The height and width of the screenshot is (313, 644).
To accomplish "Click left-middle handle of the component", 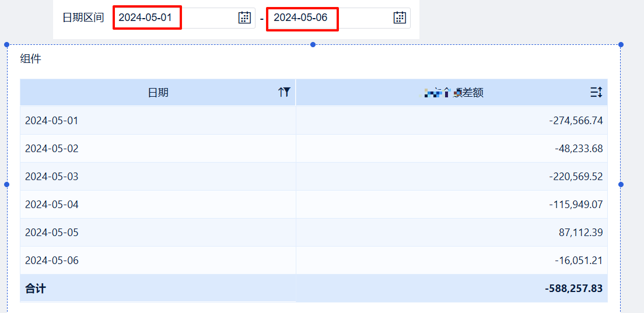I will pos(6,185).
